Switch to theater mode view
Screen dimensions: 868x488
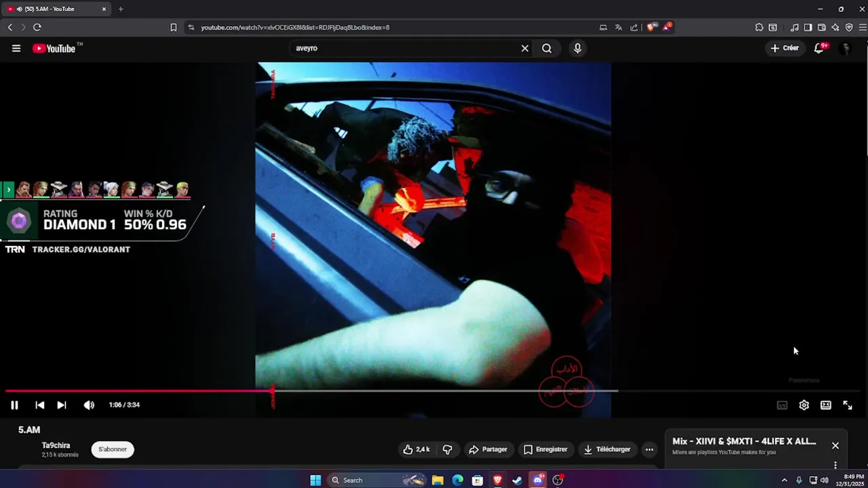pyautogui.click(x=825, y=405)
